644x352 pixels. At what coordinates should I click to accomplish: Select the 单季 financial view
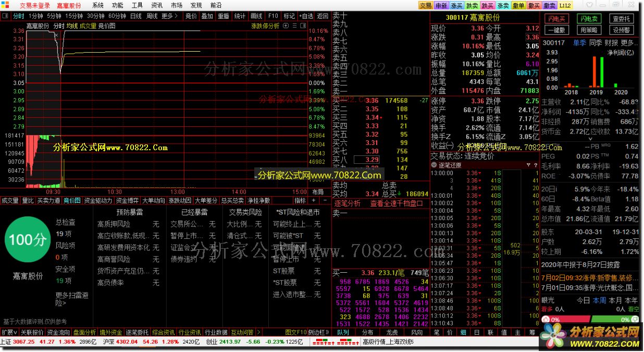click(x=580, y=43)
